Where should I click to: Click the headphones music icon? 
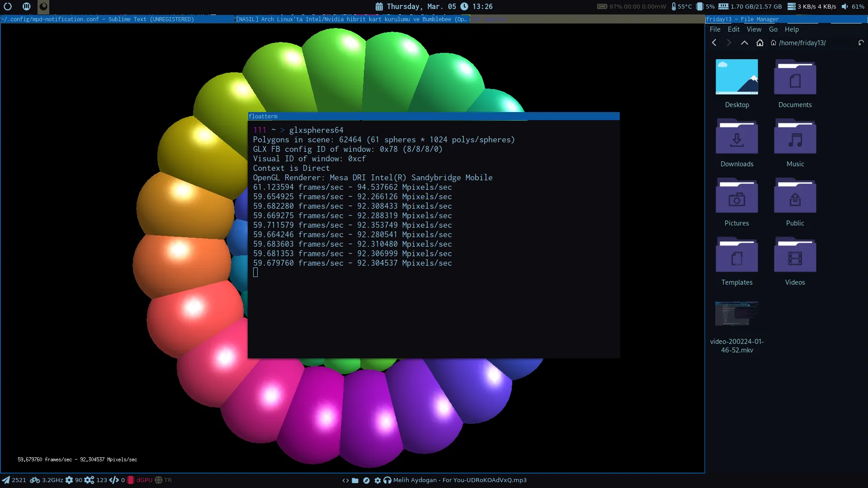tap(387, 480)
